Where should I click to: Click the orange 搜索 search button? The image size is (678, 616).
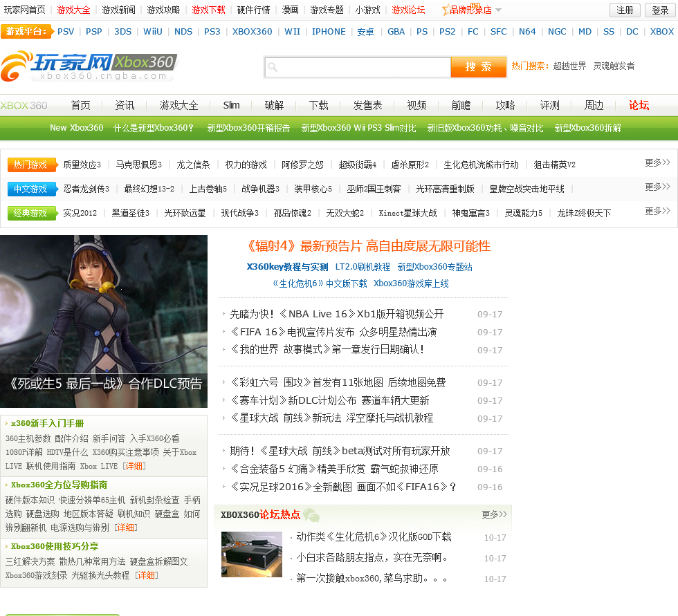tap(478, 67)
